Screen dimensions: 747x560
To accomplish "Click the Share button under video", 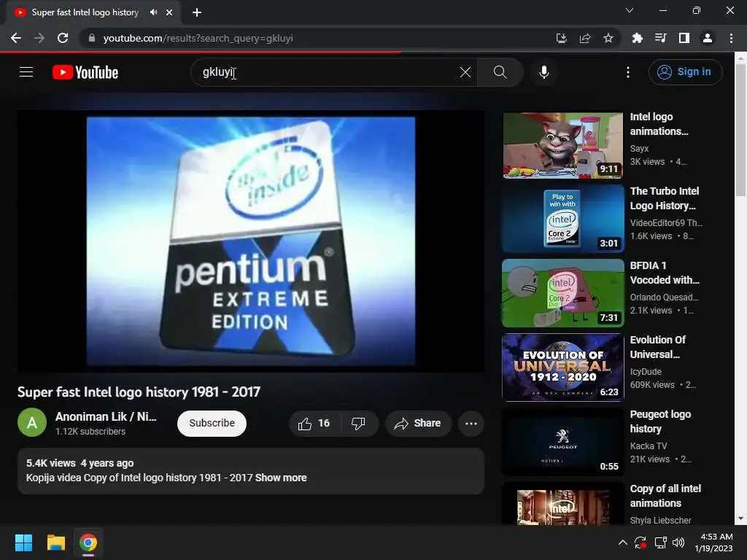I will [418, 424].
